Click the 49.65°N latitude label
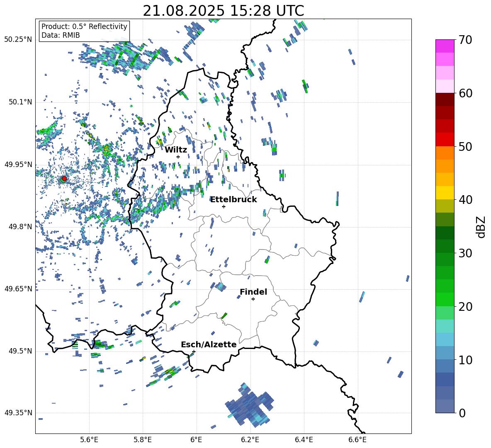Screen dimensions: 491x448 [x=18, y=288]
